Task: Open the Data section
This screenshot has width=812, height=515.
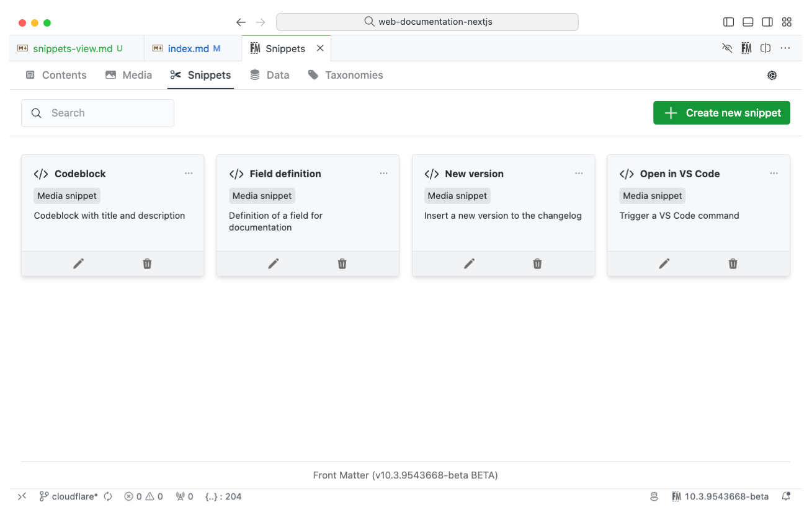Action: (269, 74)
